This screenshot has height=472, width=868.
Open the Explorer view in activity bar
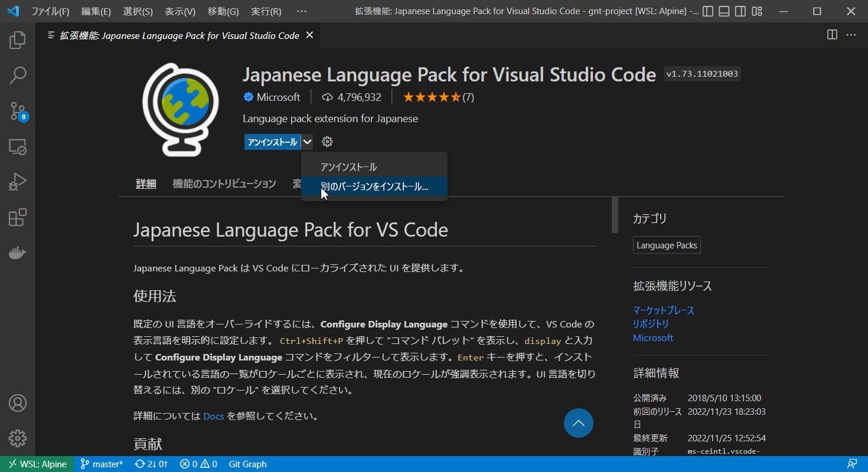(x=17, y=40)
